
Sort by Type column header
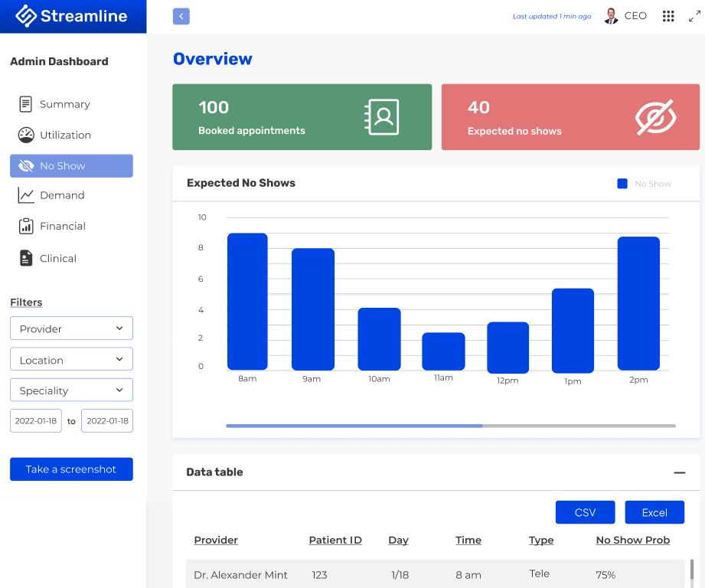click(x=541, y=540)
